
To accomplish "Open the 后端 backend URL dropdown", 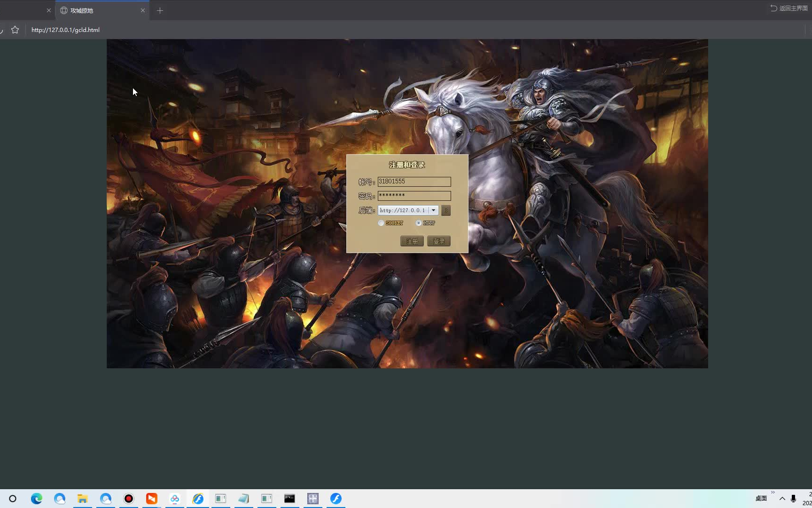I will click(434, 210).
